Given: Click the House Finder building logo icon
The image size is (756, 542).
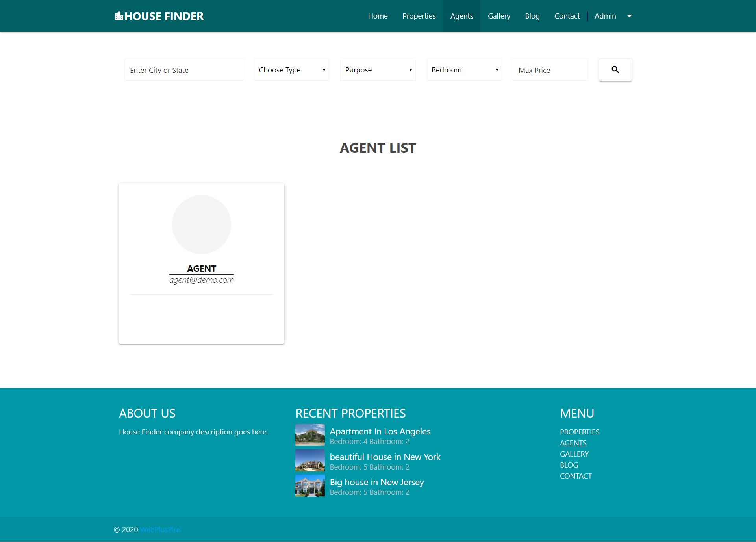Looking at the screenshot, I should click(119, 16).
